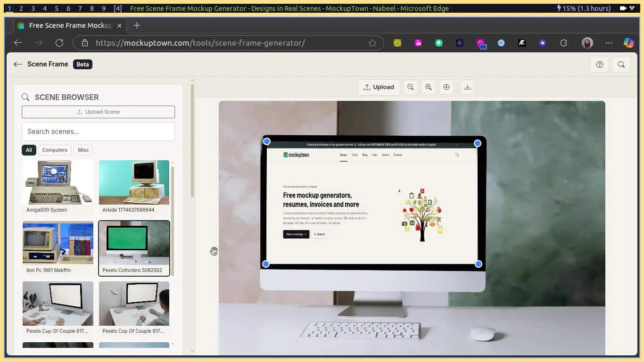
Task: Open the green extension icon
Action: (439, 43)
